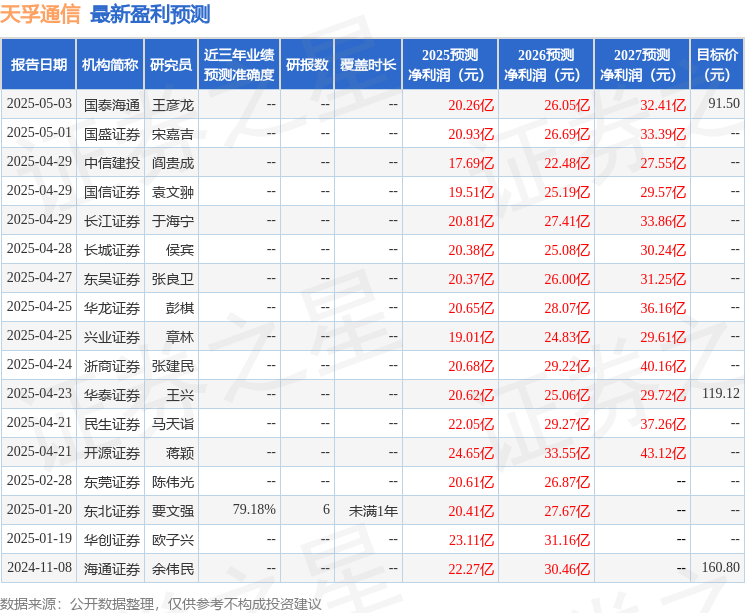
Task: Click the 东莞证券 institution cell
Action: pos(112,482)
